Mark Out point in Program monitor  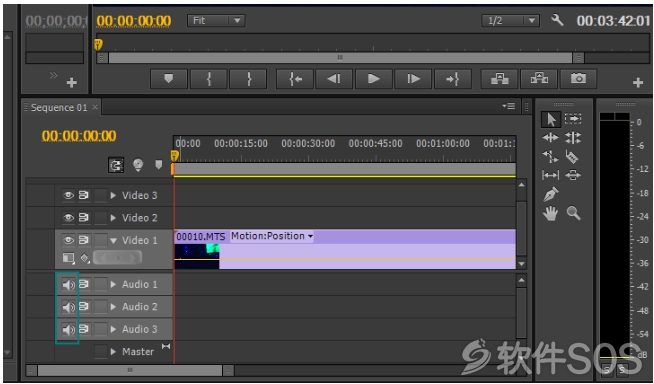pyautogui.click(x=248, y=79)
